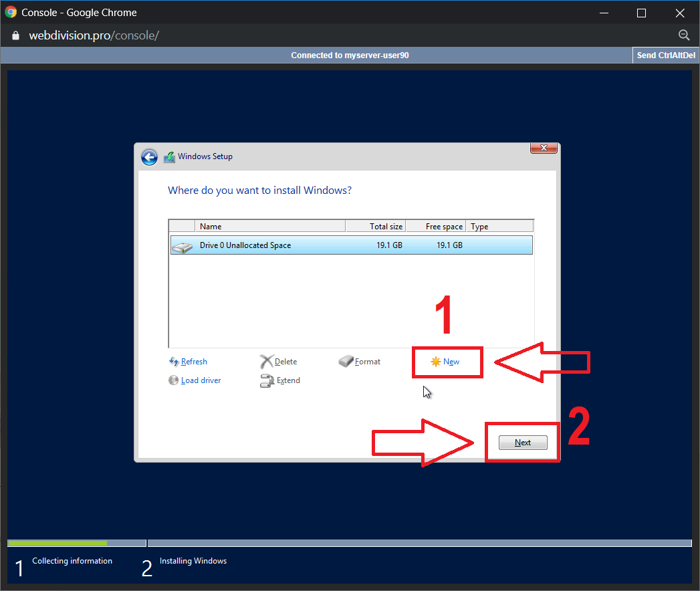This screenshot has height=591, width=700.
Task: Close the Windows Setup dialog
Action: click(x=544, y=148)
